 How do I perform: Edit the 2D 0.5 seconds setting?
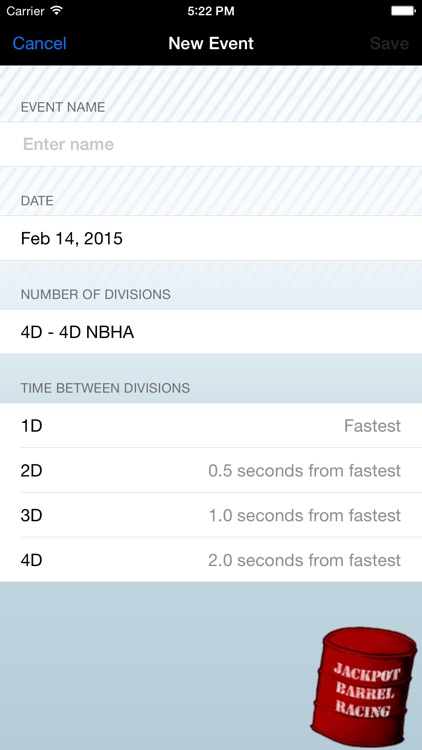(211, 470)
